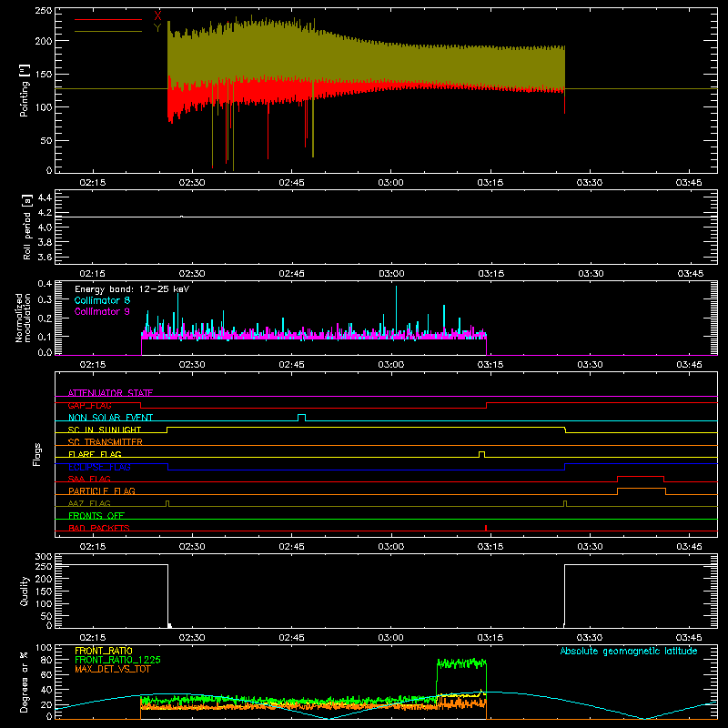Click the olive flag label above FRONTS_OFF
This screenshot has width=728, height=728.
coord(89,503)
